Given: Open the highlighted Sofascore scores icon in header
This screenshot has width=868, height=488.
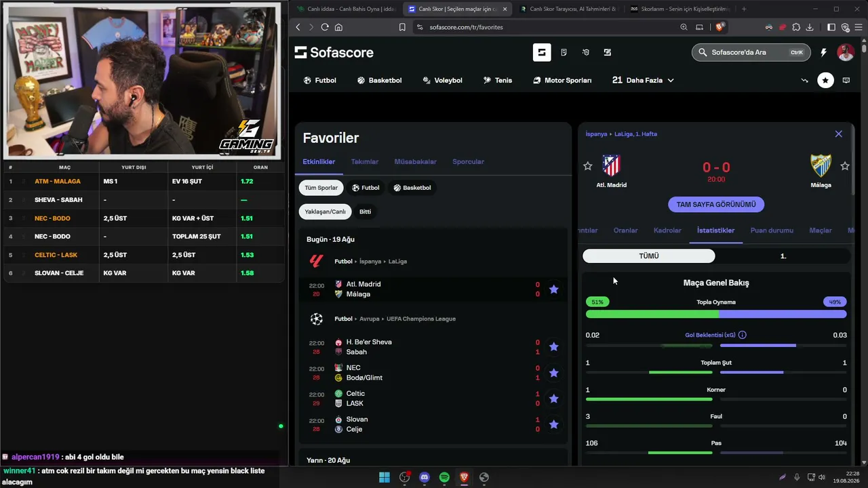Looking at the screenshot, I should 542,52.
